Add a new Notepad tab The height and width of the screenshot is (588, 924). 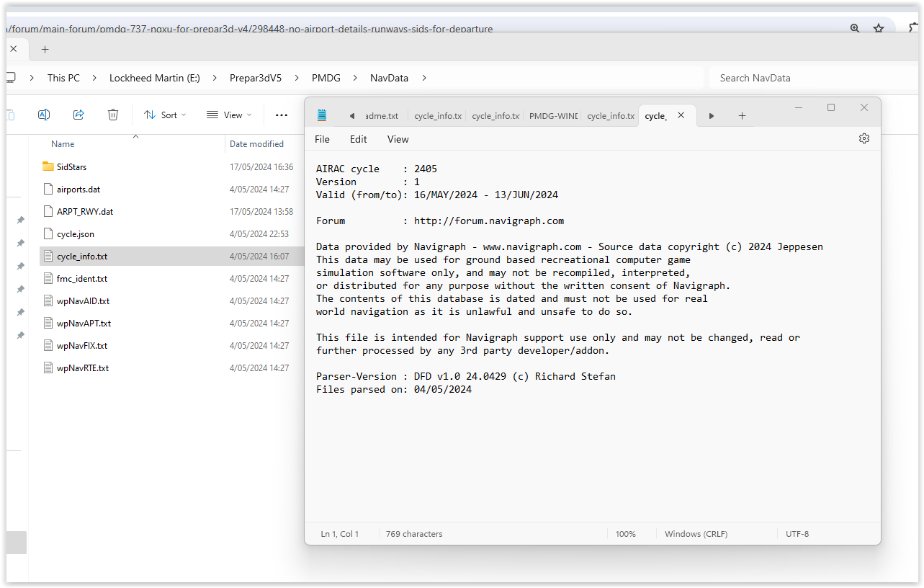(x=742, y=115)
